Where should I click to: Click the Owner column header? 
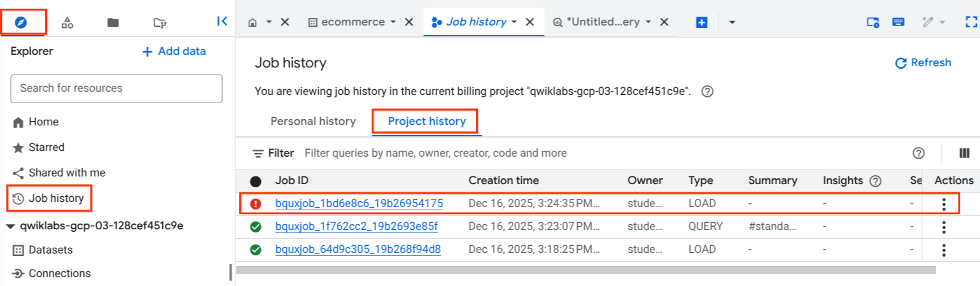pyautogui.click(x=645, y=180)
